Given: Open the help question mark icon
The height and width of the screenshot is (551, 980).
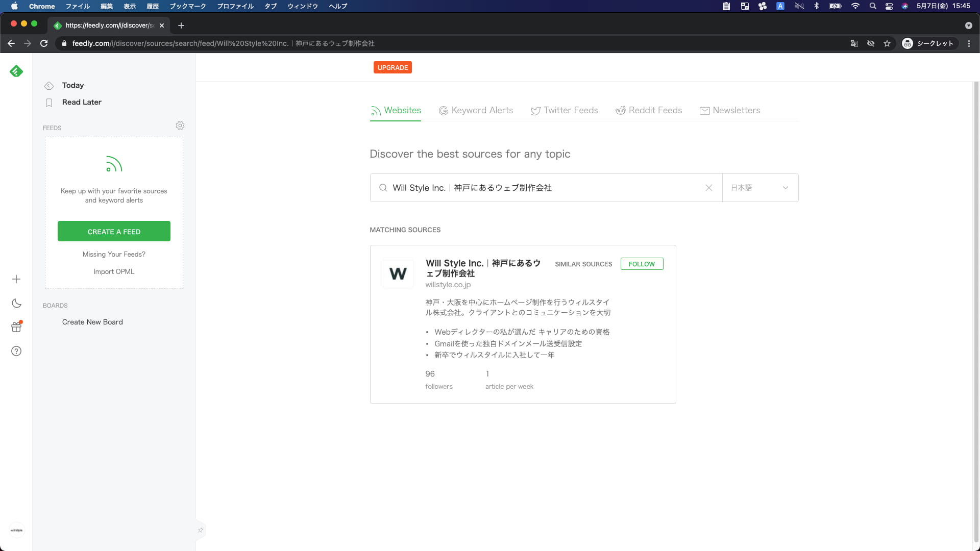Looking at the screenshot, I should [x=16, y=351].
